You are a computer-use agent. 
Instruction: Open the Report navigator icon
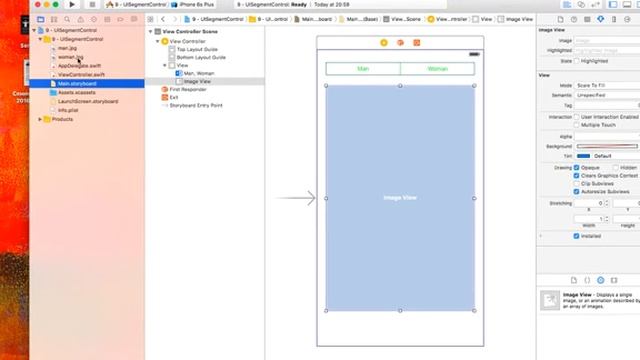point(134,19)
